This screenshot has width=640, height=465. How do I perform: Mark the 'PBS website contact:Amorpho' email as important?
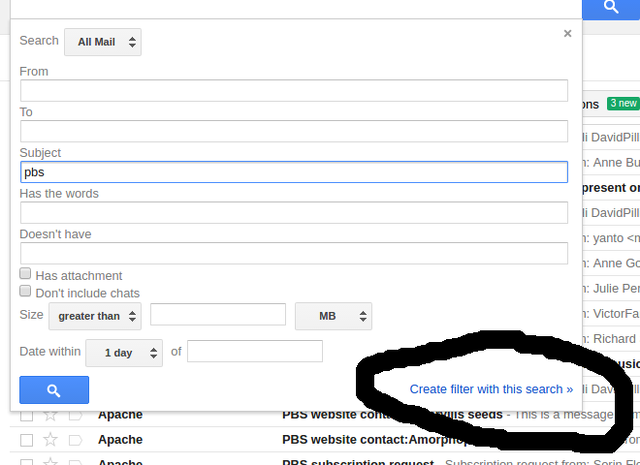coord(75,439)
